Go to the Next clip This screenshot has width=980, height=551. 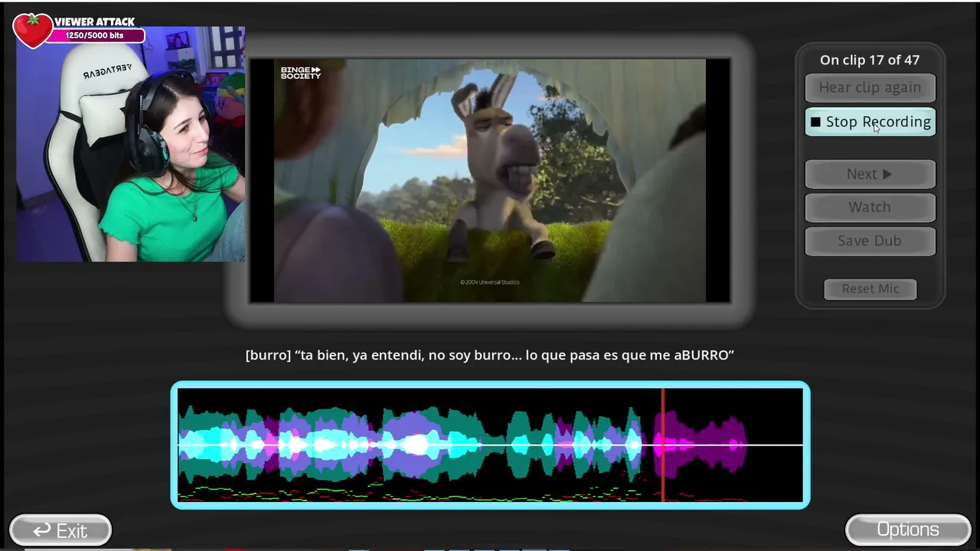click(870, 174)
